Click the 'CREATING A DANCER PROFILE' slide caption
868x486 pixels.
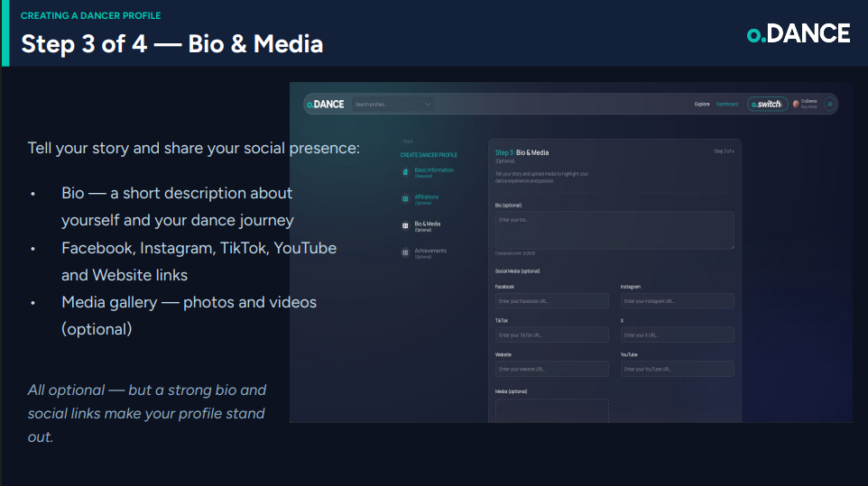pos(91,15)
